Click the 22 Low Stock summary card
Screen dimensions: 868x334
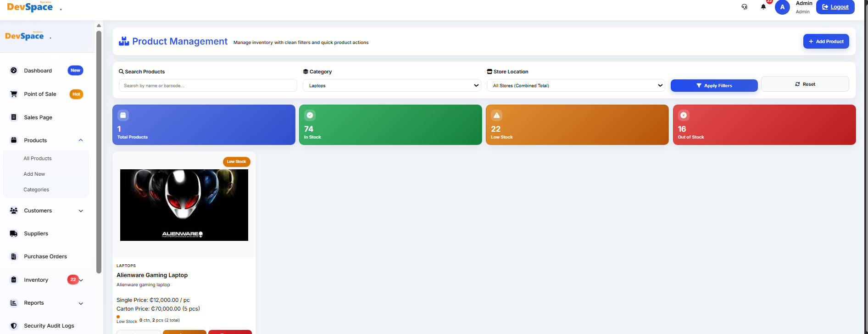[x=577, y=125]
